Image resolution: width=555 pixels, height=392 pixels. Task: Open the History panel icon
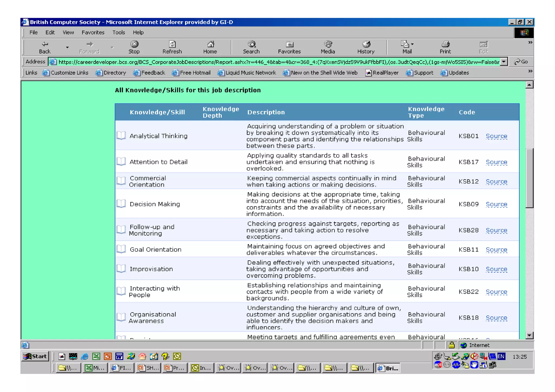pyautogui.click(x=366, y=44)
